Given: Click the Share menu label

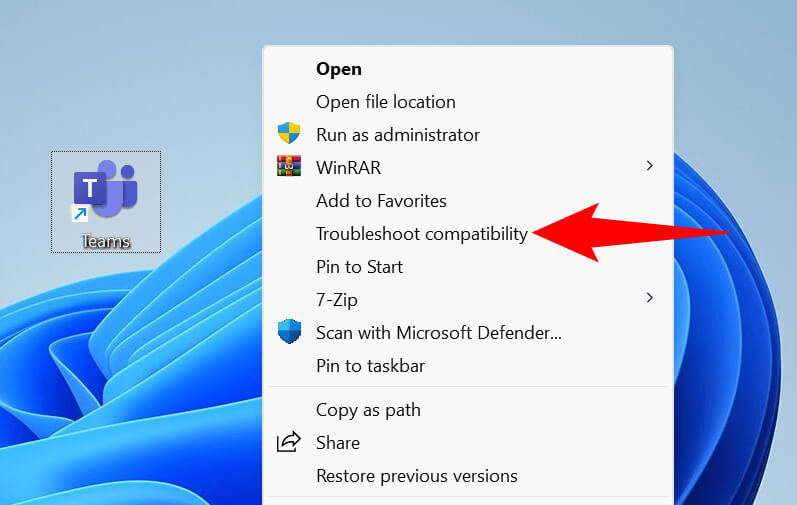Looking at the screenshot, I should [x=338, y=443].
